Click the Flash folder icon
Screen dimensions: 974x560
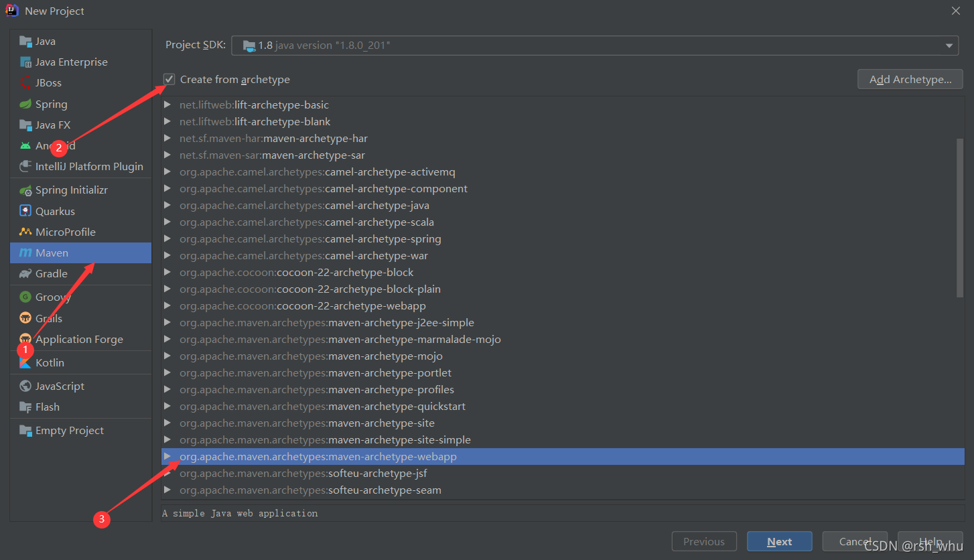tap(25, 407)
